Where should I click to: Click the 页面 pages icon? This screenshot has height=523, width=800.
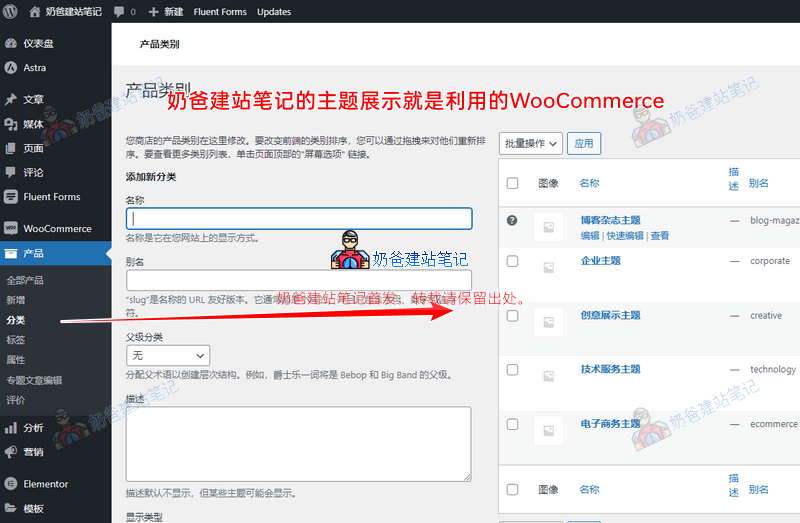coord(11,148)
